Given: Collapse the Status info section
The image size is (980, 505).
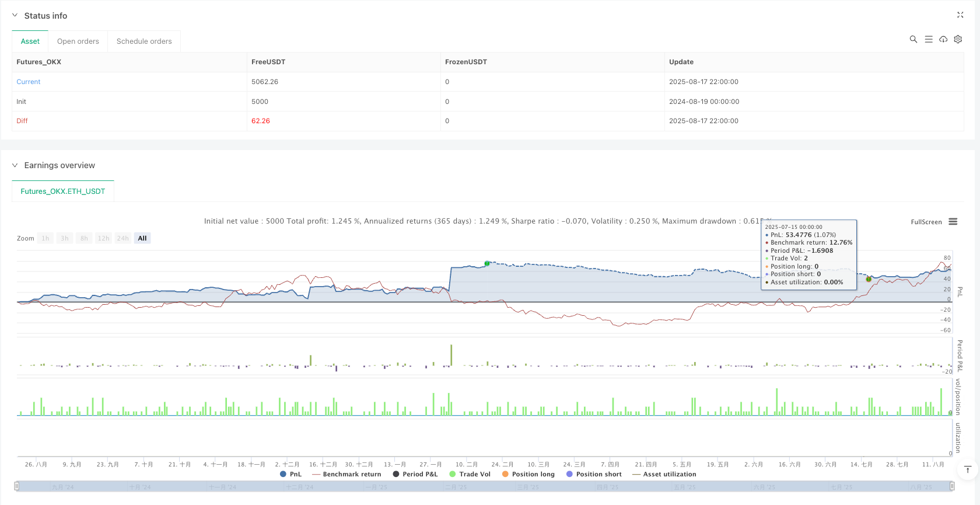Looking at the screenshot, I should [x=15, y=16].
